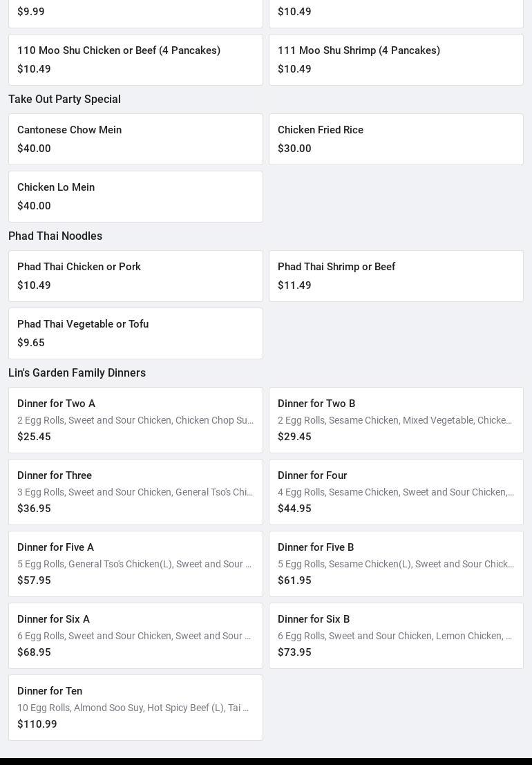This screenshot has height=765, width=532.
Task: Click the Take Out Party Special heading
Action: coord(64,99)
